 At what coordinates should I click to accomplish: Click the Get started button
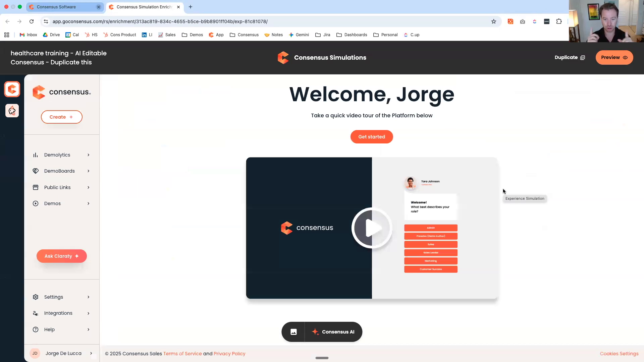coord(372,137)
